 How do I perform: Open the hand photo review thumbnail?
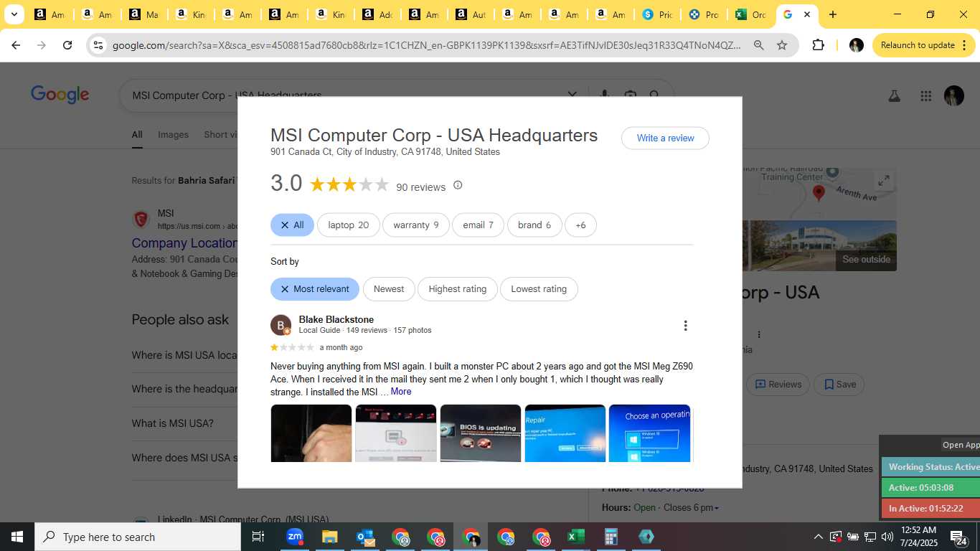pos(311,433)
